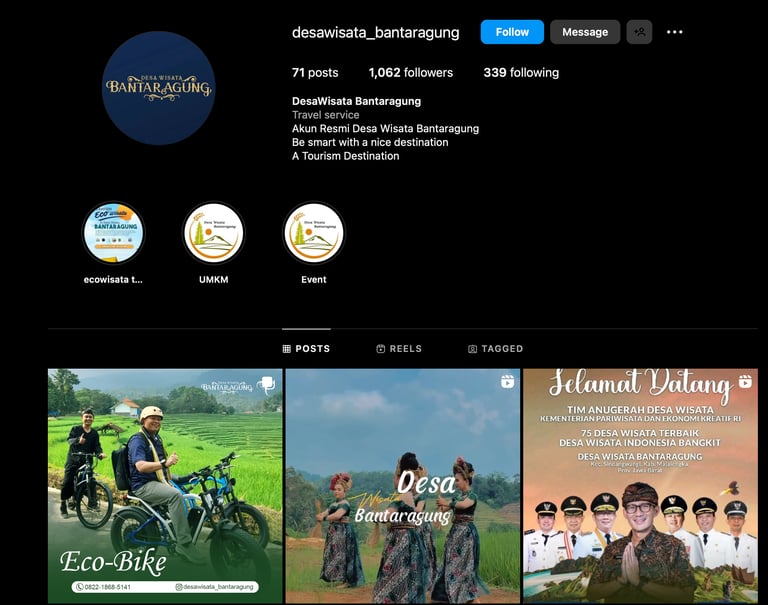Click the carousel icon on Eco-Bike post
The height and width of the screenshot is (605, 768).
point(266,385)
